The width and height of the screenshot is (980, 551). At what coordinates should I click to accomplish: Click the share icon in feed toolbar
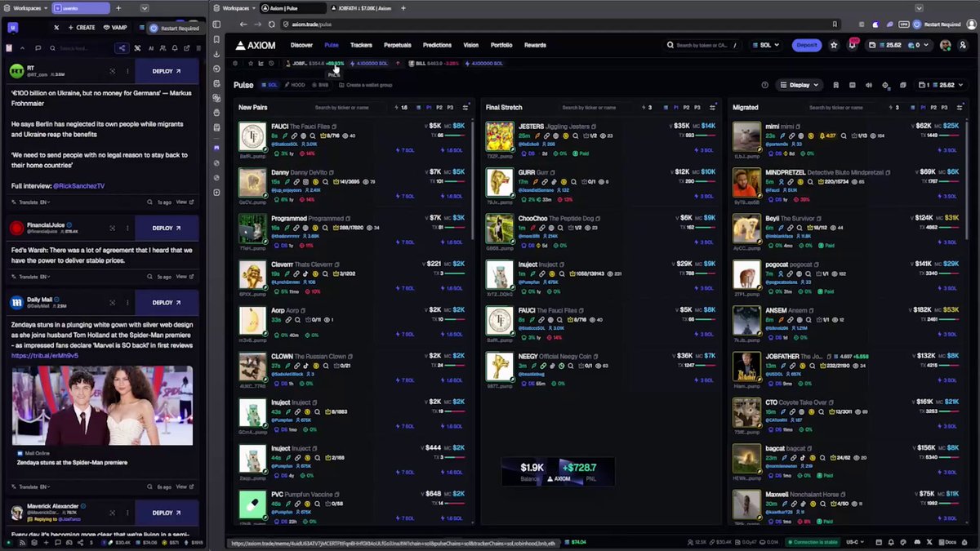click(122, 48)
